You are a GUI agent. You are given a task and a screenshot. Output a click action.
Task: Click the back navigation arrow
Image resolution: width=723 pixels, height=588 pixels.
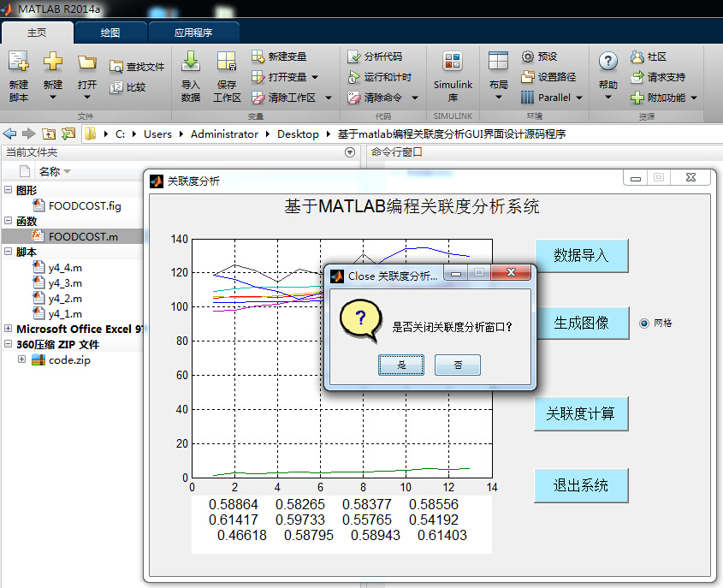(x=9, y=134)
